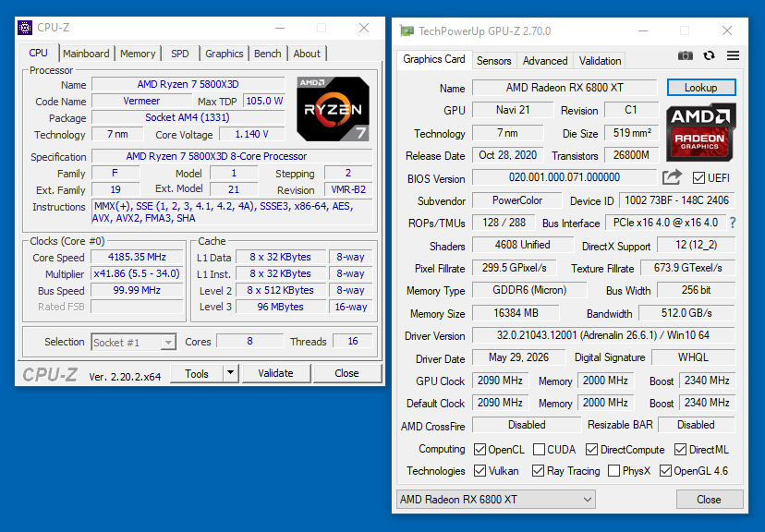Click the GPU-Z screenshot camera icon
Screen dimensions: 765x532
click(x=685, y=55)
